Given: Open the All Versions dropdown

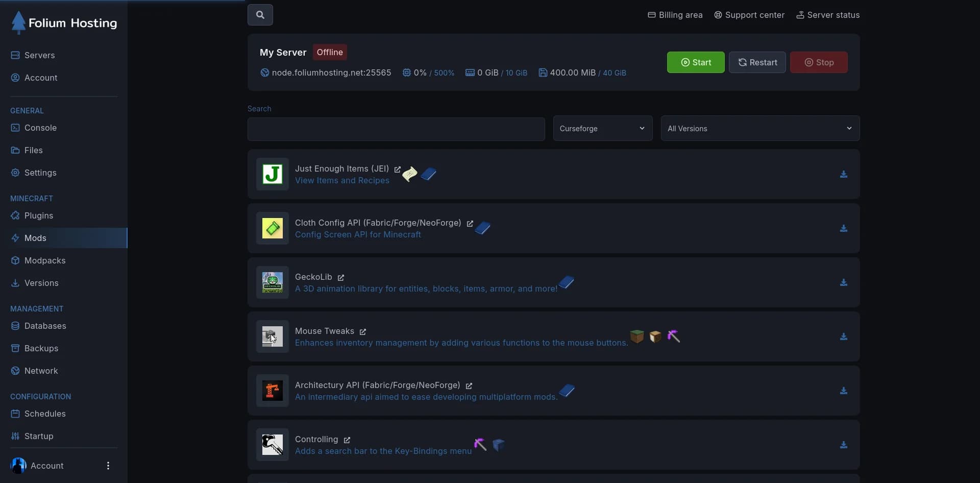Looking at the screenshot, I should [760, 128].
